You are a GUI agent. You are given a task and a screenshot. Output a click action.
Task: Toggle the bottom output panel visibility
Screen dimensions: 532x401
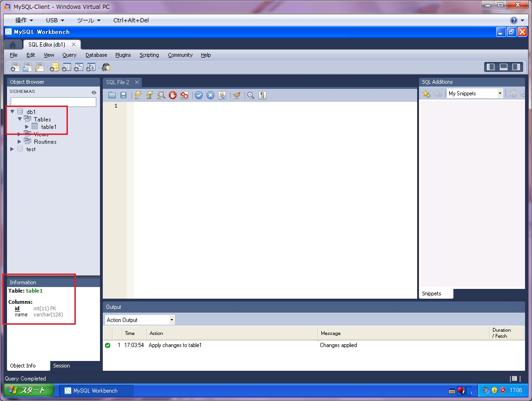click(504, 67)
